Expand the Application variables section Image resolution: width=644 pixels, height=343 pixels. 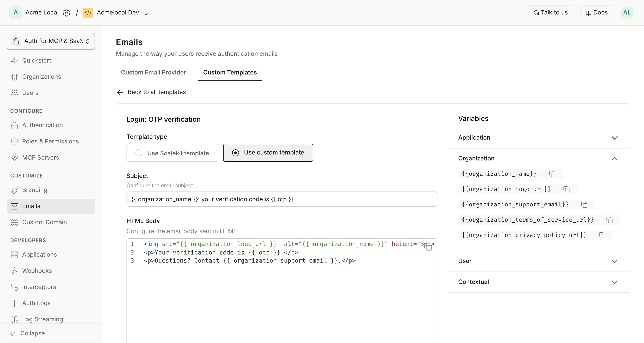point(539,138)
